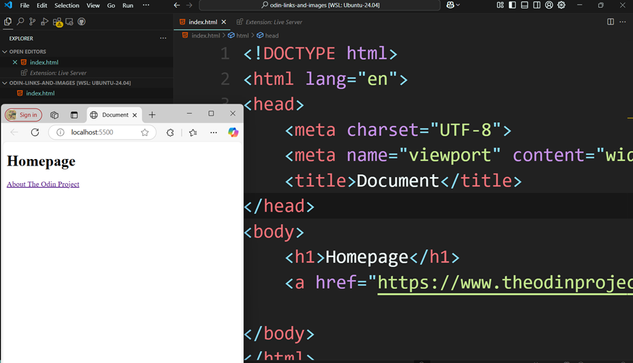Switch to the Extension: Live Server tab
This screenshot has height=363, width=633.
point(270,22)
